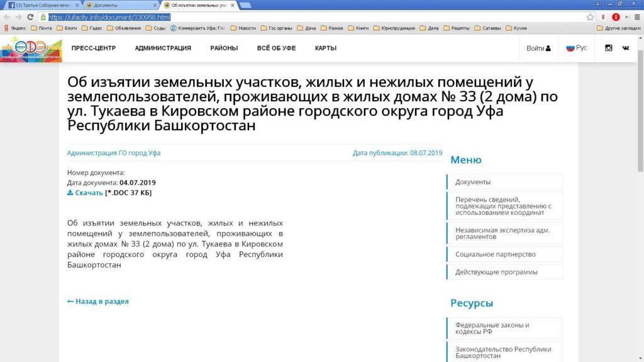Open the АДМИНИСТРАЦИЯ menu item
The height and width of the screenshot is (362, 644).
point(163,48)
